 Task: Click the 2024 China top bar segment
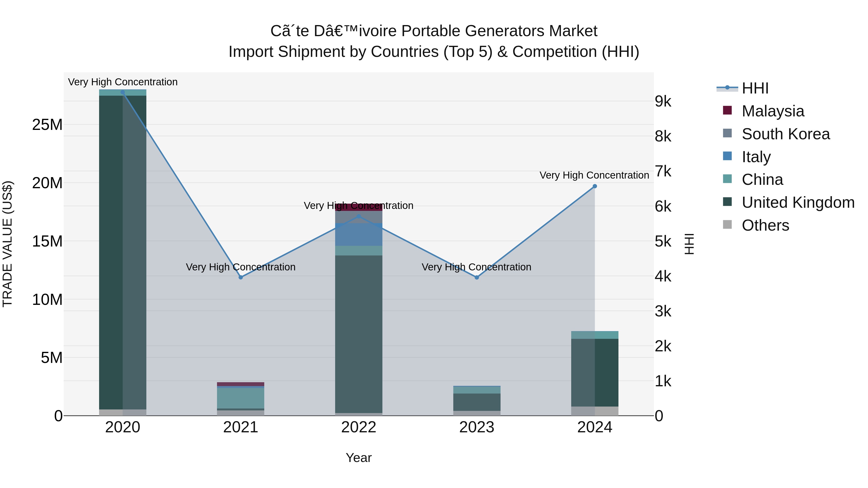[595, 335]
